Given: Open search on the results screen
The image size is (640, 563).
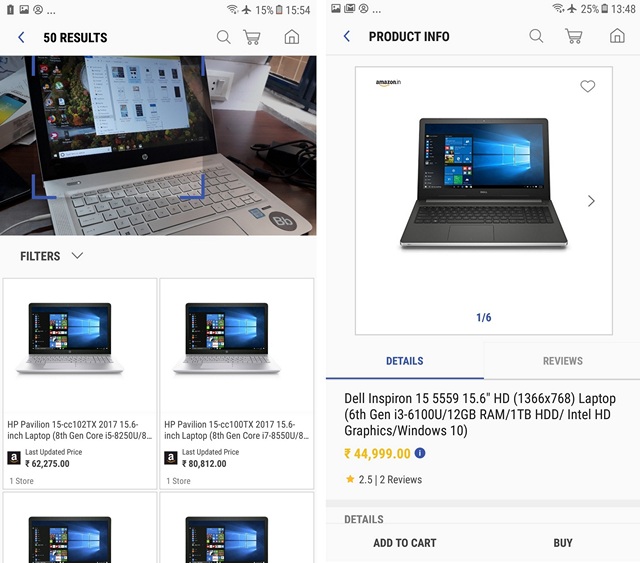Looking at the screenshot, I should pos(223,37).
